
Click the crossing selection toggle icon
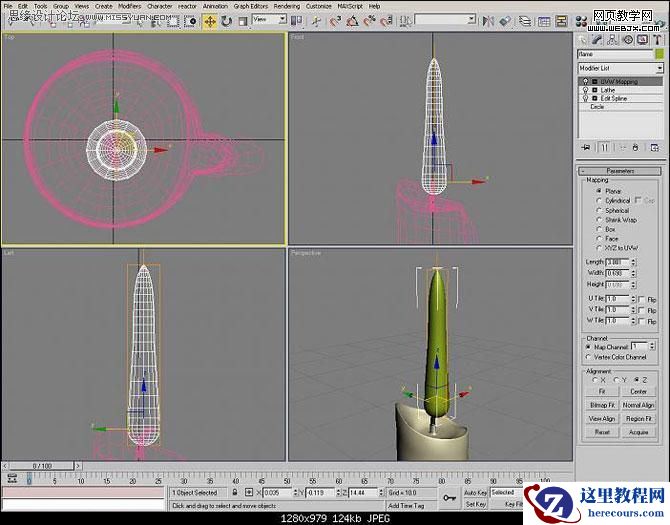(192, 21)
